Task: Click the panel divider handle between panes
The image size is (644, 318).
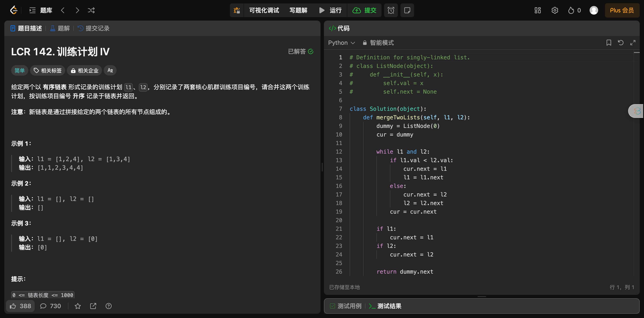Action: (x=322, y=167)
